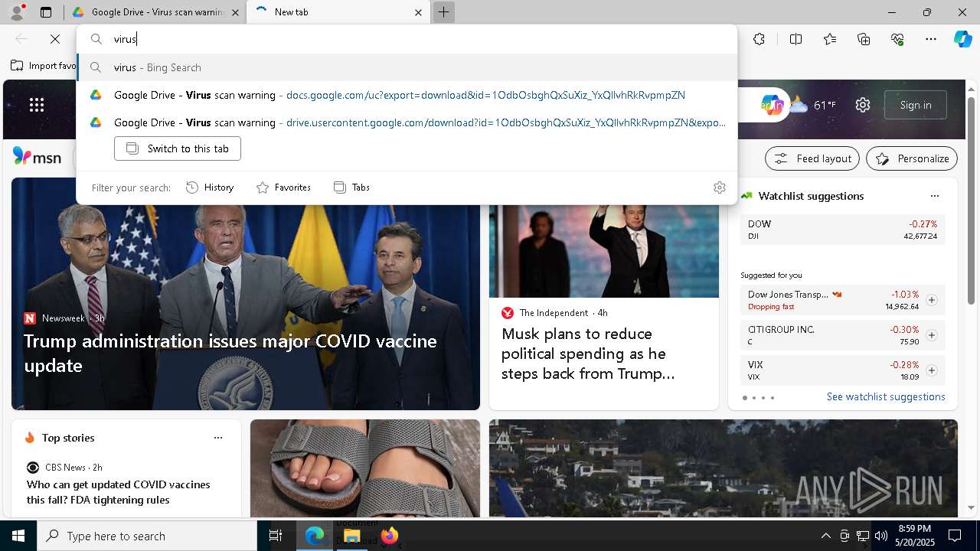Launch the Copilot icon

962,39
